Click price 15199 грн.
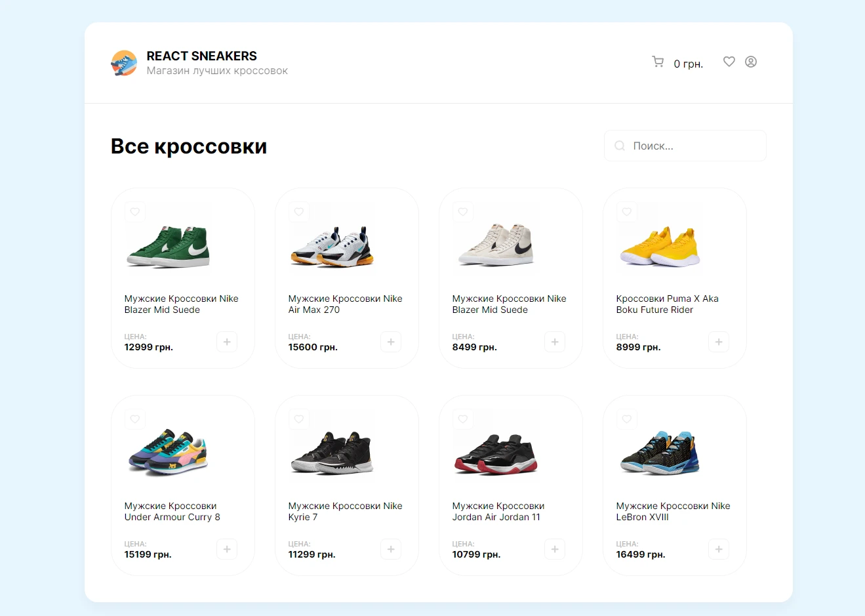This screenshot has width=865, height=616. coord(148,554)
